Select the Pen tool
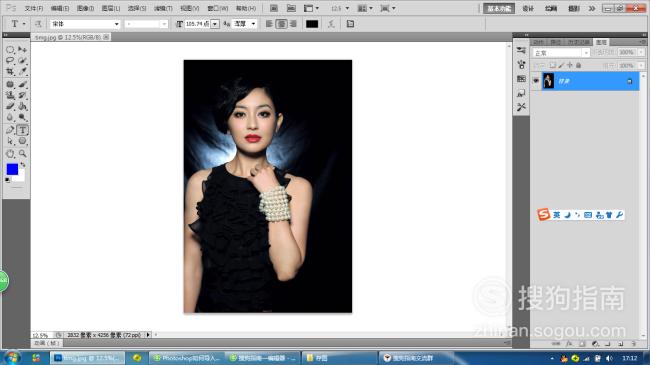This screenshot has width=650, height=365. (x=10, y=130)
